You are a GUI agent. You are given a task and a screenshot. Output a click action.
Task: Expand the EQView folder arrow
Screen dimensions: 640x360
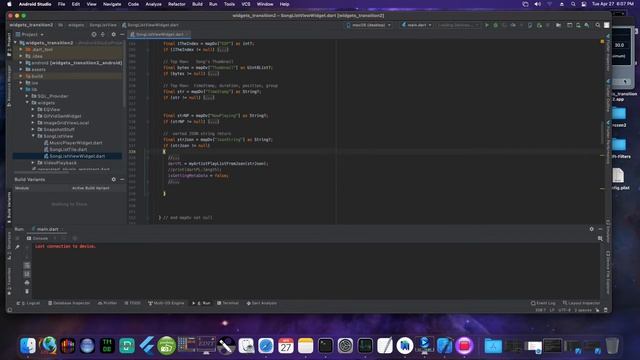[33, 109]
